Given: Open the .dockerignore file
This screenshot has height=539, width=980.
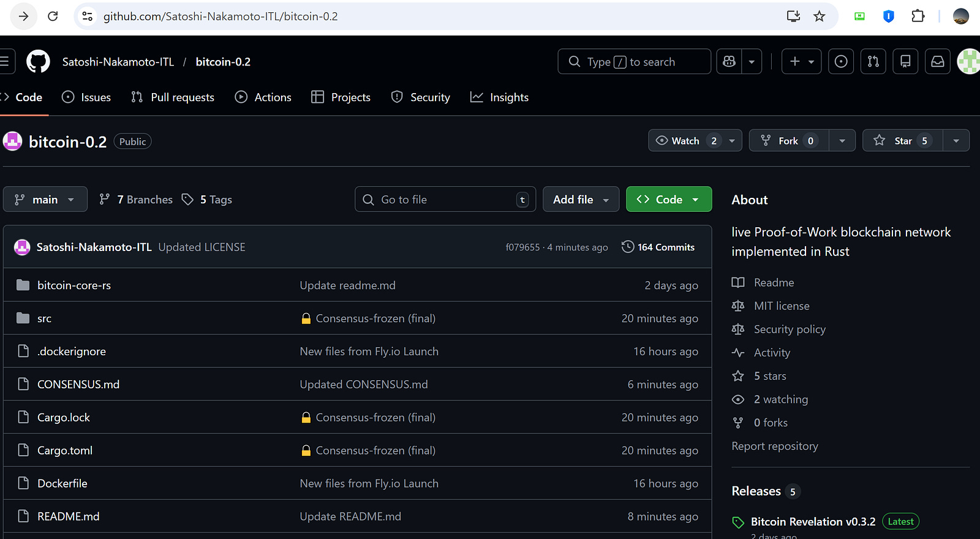Looking at the screenshot, I should tap(72, 352).
